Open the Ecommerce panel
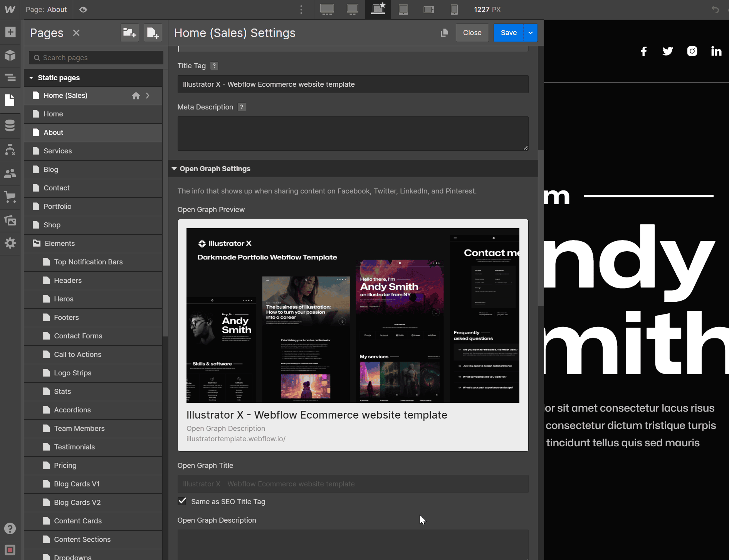The width and height of the screenshot is (729, 560). pyautogui.click(x=10, y=197)
